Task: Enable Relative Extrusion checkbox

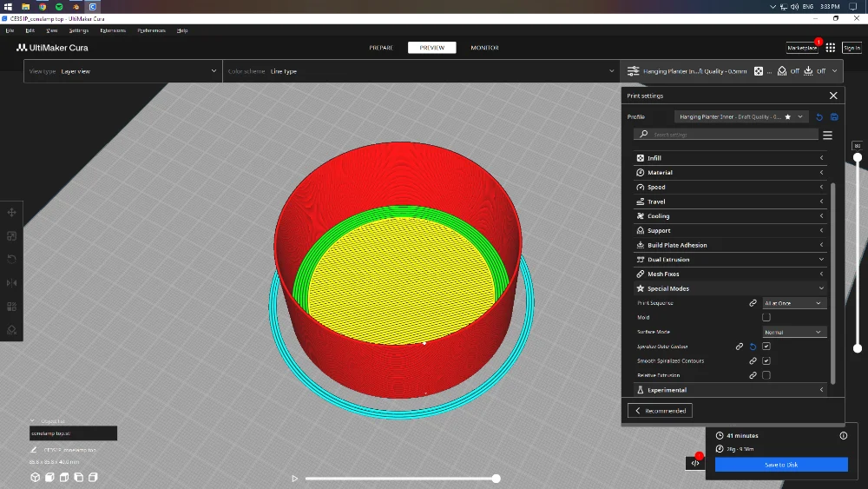Action: coord(766,375)
